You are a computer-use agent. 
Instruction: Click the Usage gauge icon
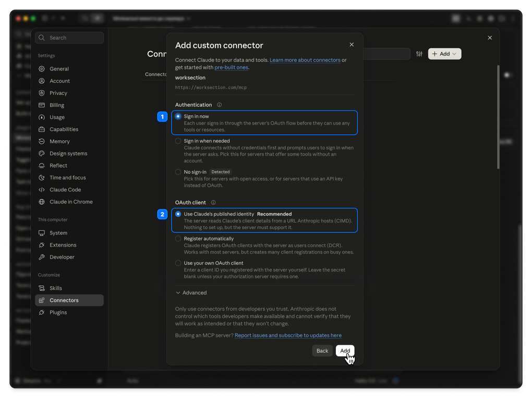pos(42,117)
